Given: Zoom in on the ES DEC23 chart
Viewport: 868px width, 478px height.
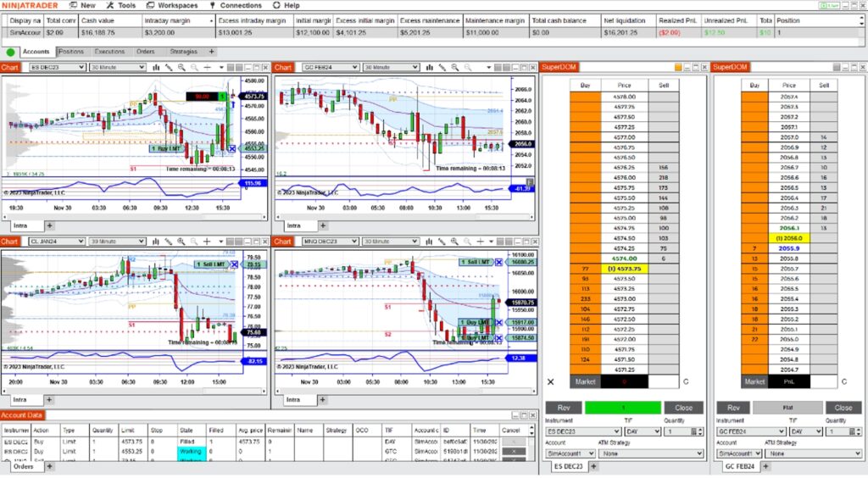Looking at the screenshot, I should [x=181, y=68].
